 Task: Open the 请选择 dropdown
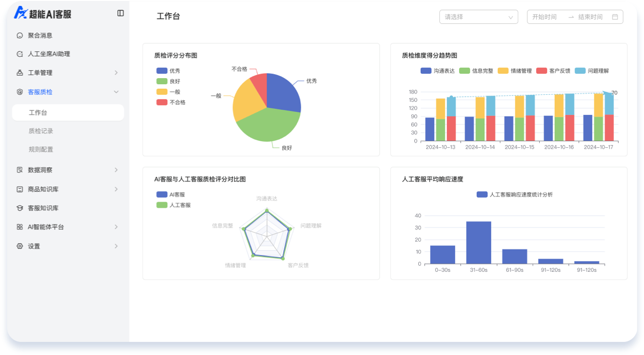478,17
